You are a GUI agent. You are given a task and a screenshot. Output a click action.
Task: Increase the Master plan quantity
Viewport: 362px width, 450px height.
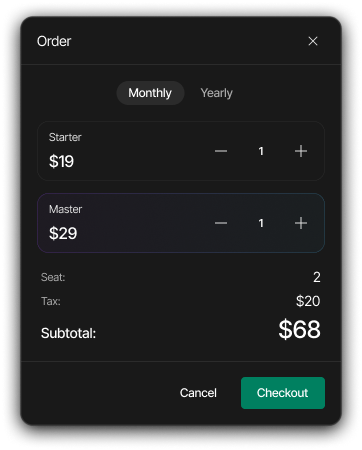click(x=301, y=223)
